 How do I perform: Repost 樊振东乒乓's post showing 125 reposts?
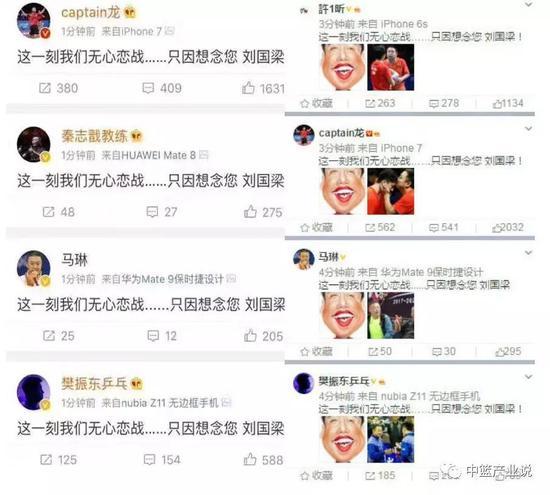tap(58, 460)
